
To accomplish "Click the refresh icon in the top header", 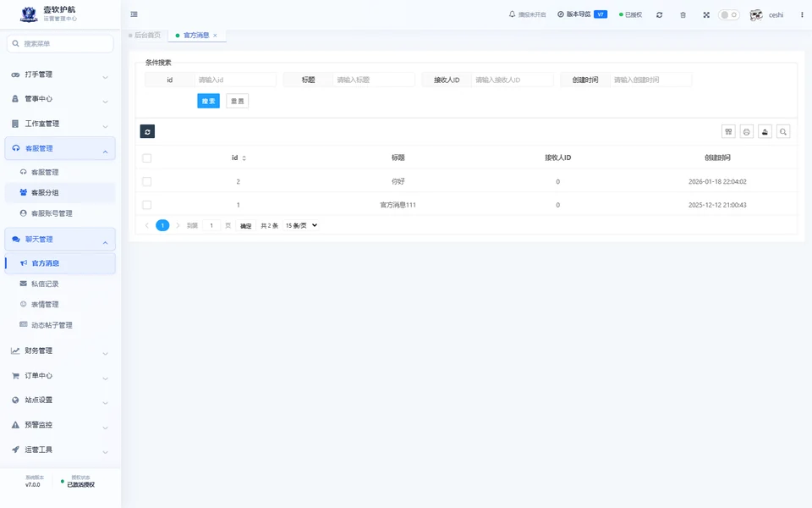I will coord(659,15).
